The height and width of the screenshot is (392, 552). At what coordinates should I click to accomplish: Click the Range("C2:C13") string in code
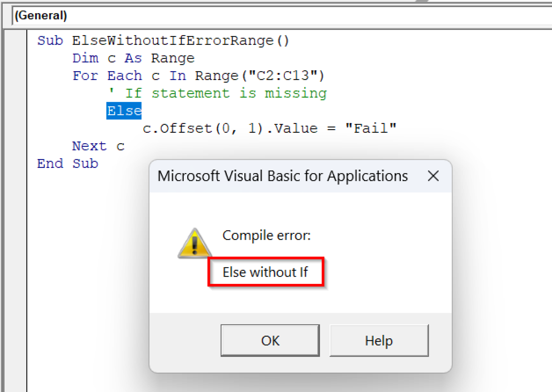(259, 75)
